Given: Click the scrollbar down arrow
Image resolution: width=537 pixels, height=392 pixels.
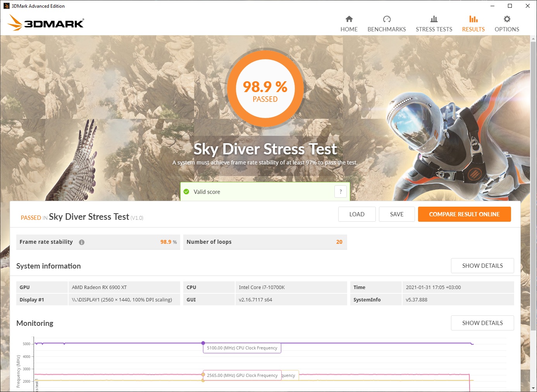Looking at the screenshot, I should (533, 388).
